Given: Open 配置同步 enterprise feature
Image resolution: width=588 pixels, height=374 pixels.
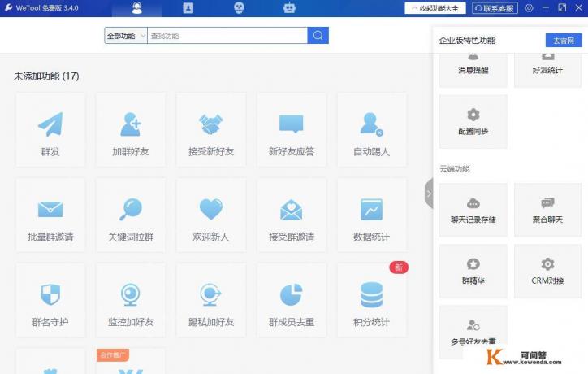Looking at the screenshot, I should (x=473, y=121).
